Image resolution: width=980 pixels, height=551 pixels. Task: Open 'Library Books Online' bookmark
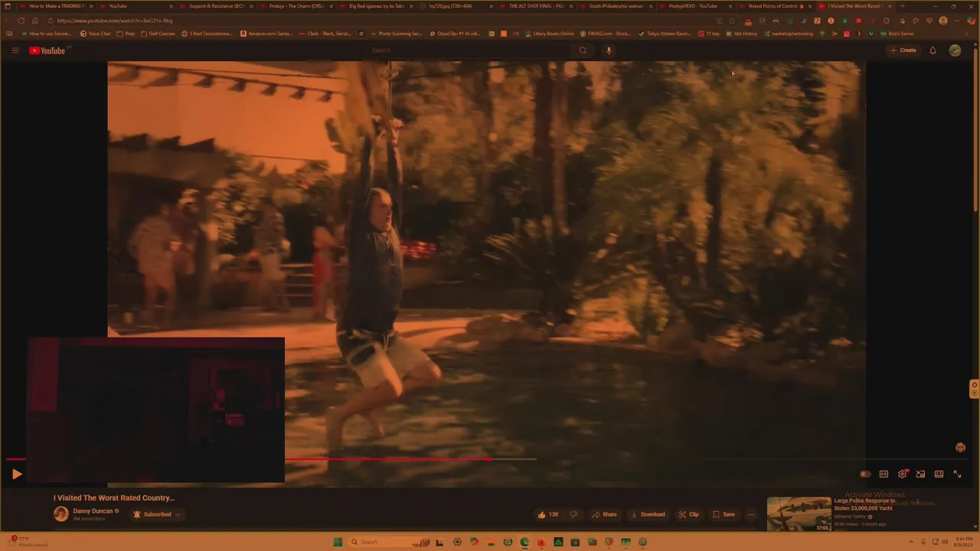coord(549,34)
